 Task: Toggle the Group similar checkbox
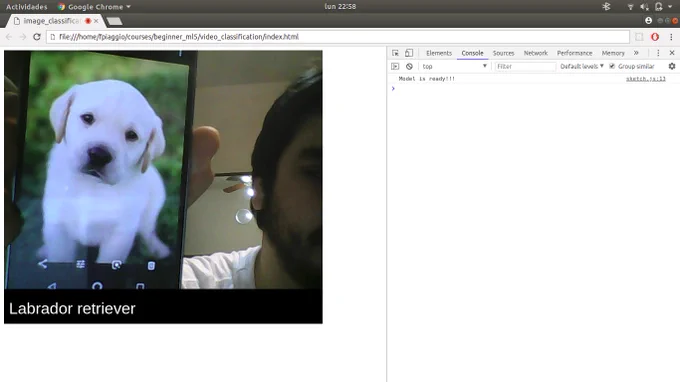(612, 66)
